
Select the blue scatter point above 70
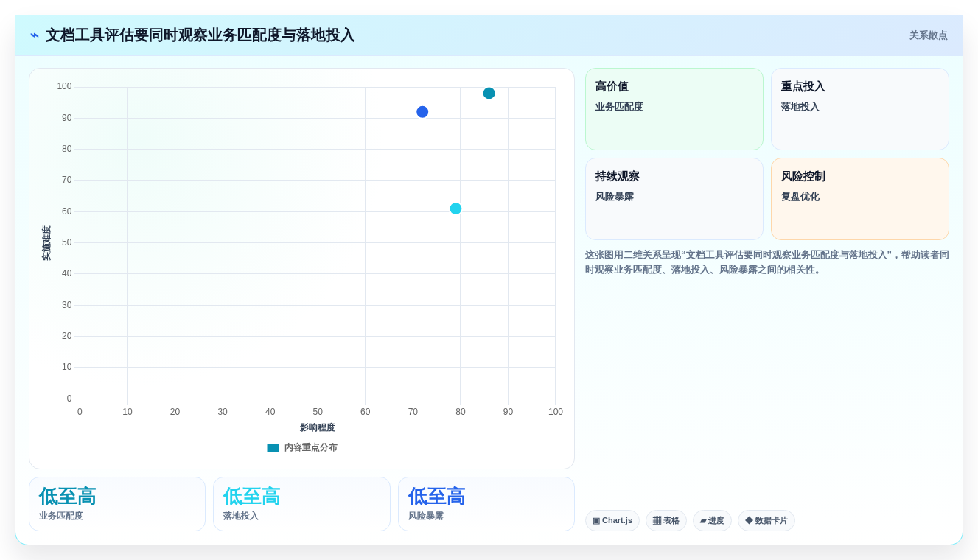[x=422, y=112]
